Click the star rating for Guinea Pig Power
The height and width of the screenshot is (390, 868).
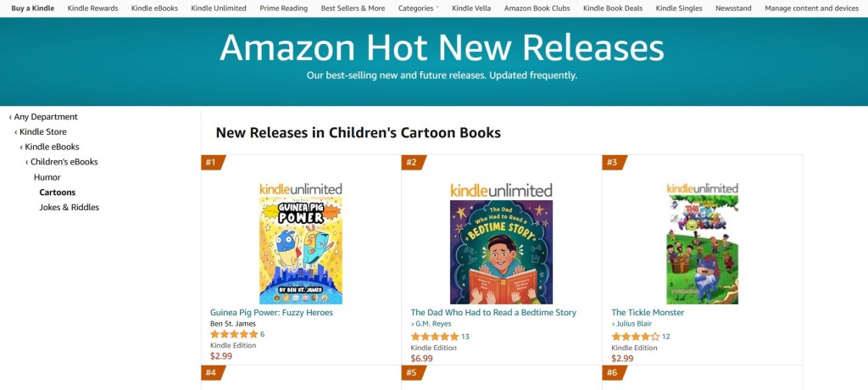pos(233,335)
